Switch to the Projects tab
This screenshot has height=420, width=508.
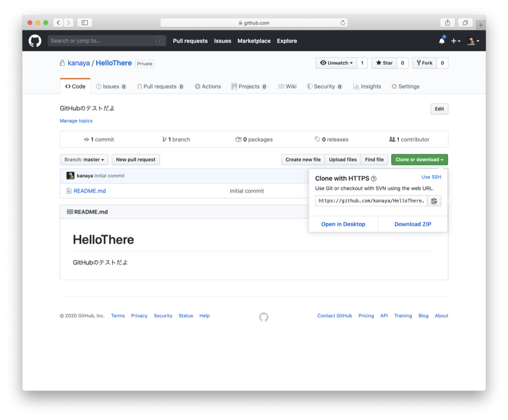pos(249,86)
